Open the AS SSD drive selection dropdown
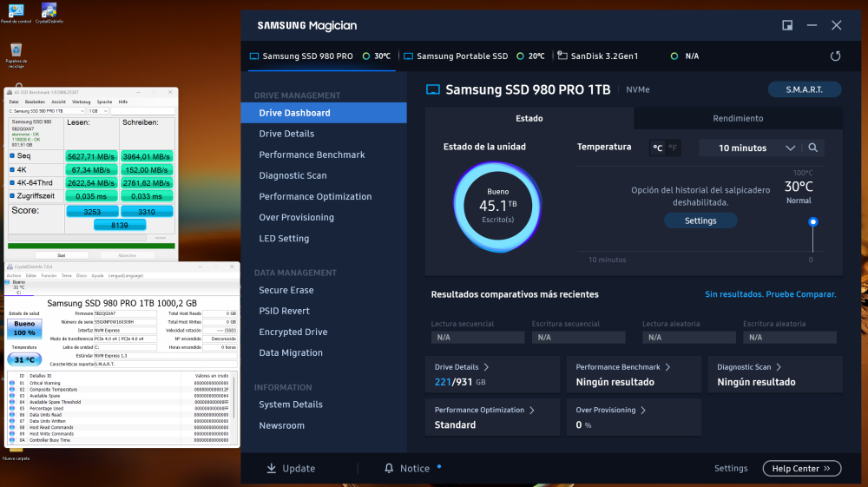The image size is (868, 487). point(47,111)
